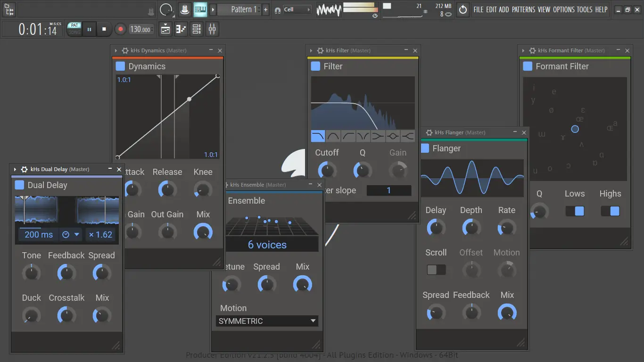Image resolution: width=644 pixels, height=362 pixels.
Task: Click the gear icon in kHs Dynamics title bar
Action: click(125, 50)
